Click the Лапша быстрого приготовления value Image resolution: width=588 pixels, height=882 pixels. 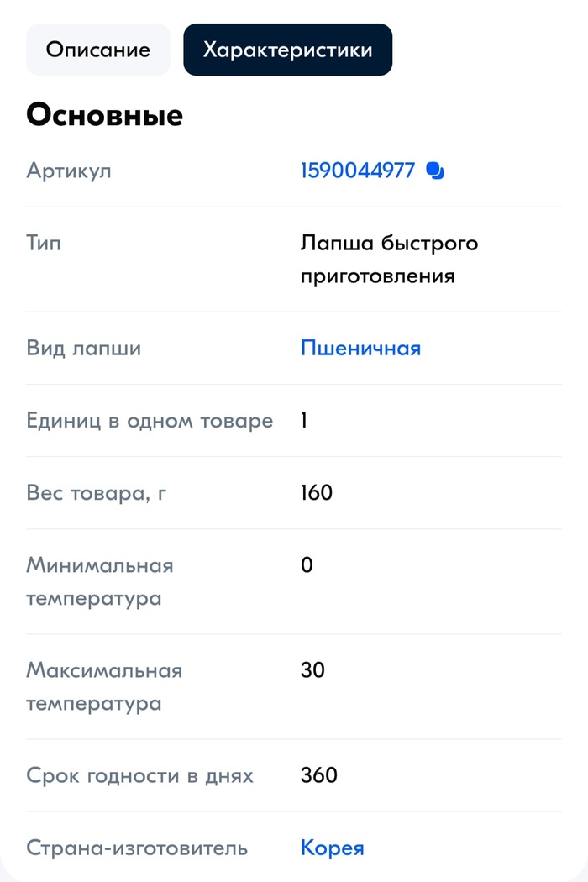click(x=389, y=259)
